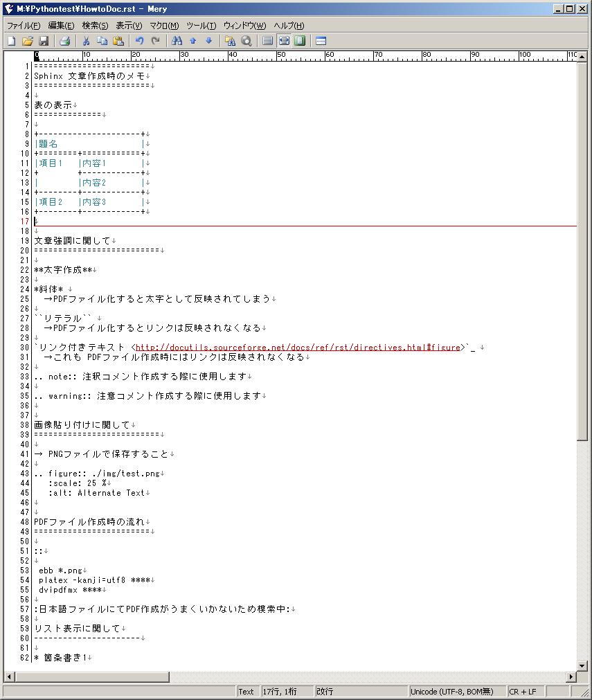
Task: Click the Mery icon in title bar
Action: pos(9,9)
